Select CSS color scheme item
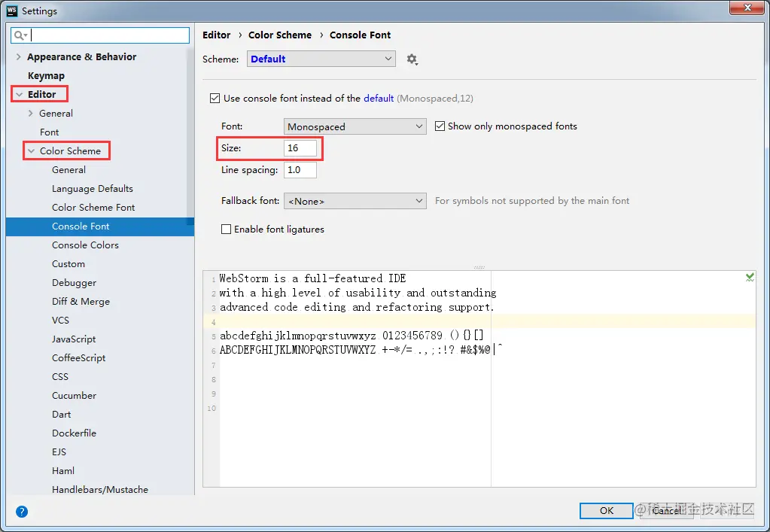Image resolution: width=770 pixels, height=532 pixels. pyautogui.click(x=60, y=377)
